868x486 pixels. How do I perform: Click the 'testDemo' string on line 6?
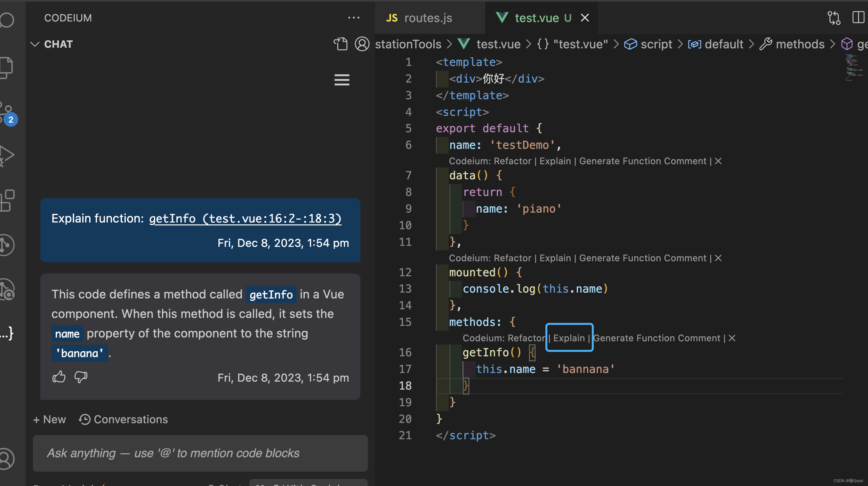pos(522,145)
